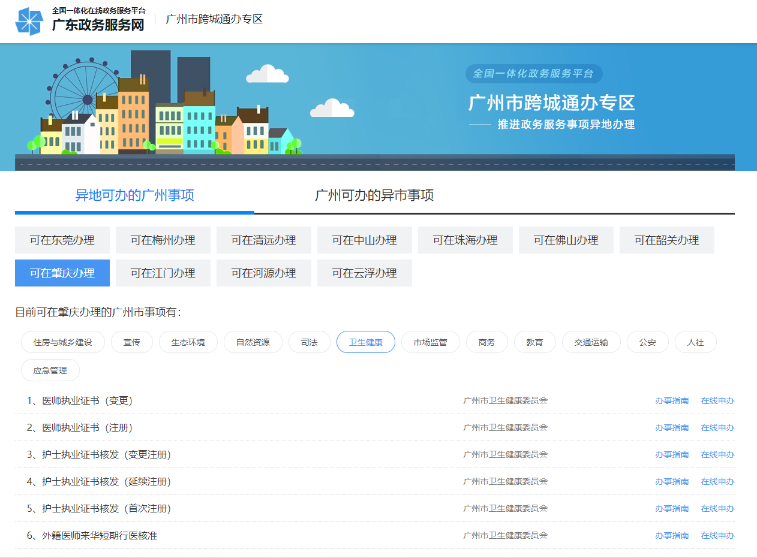
Task: Select the highlighted 可在肇庆办理 button
Action: 62,273
